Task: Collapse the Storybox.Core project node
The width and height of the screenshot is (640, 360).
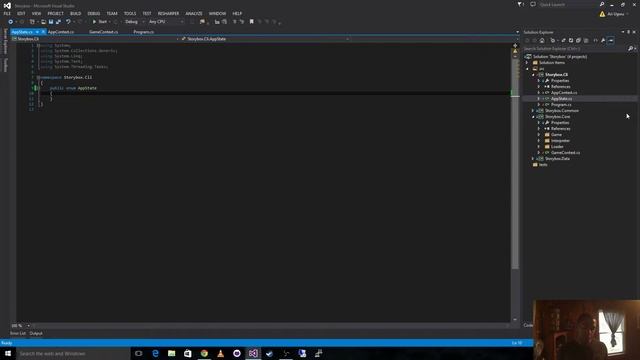Action: [533, 117]
